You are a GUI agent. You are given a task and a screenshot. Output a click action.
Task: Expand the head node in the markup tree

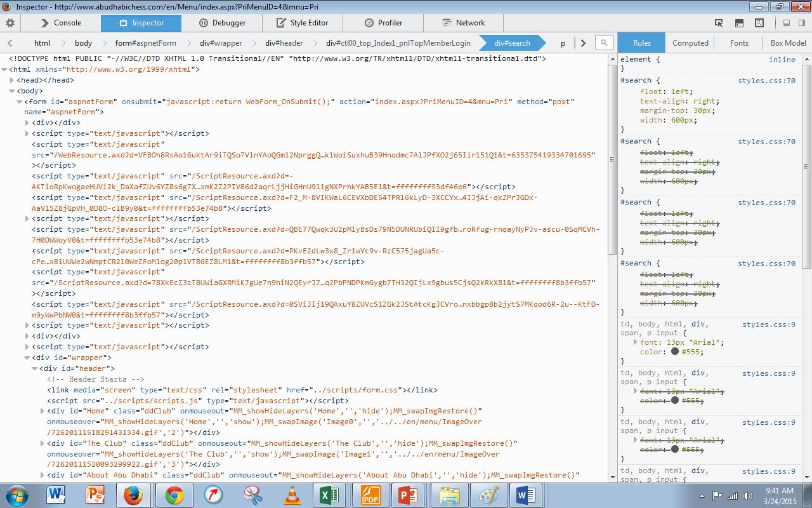pos(12,81)
